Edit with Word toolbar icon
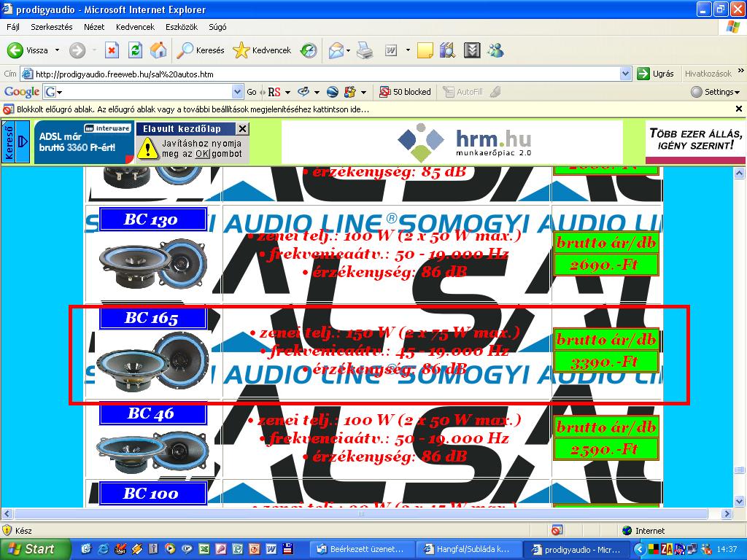747x560 pixels. click(391, 50)
